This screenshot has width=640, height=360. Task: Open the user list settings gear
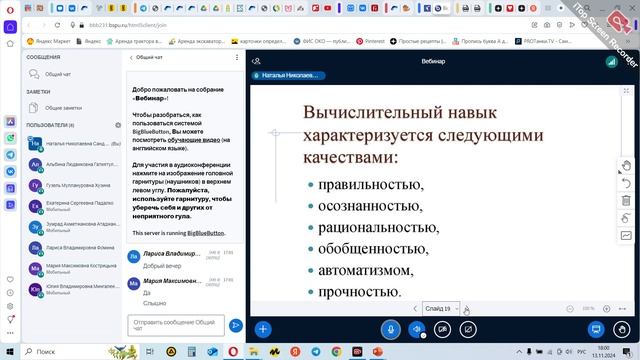coord(118,125)
